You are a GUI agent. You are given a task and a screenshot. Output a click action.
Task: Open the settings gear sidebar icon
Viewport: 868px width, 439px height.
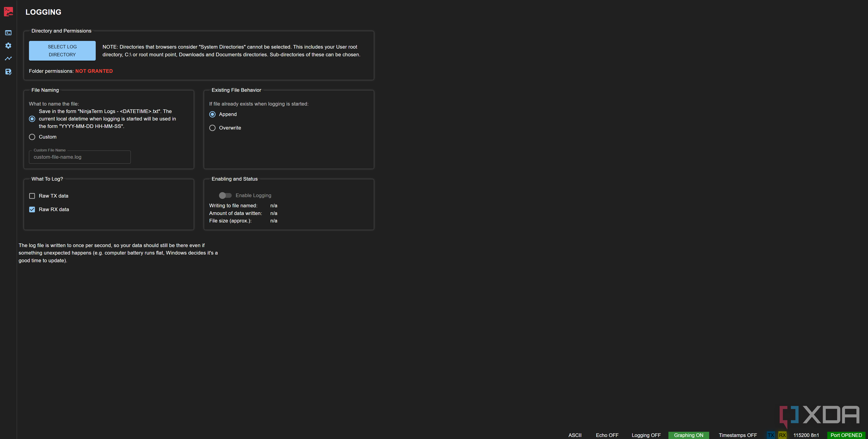tap(8, 45)
